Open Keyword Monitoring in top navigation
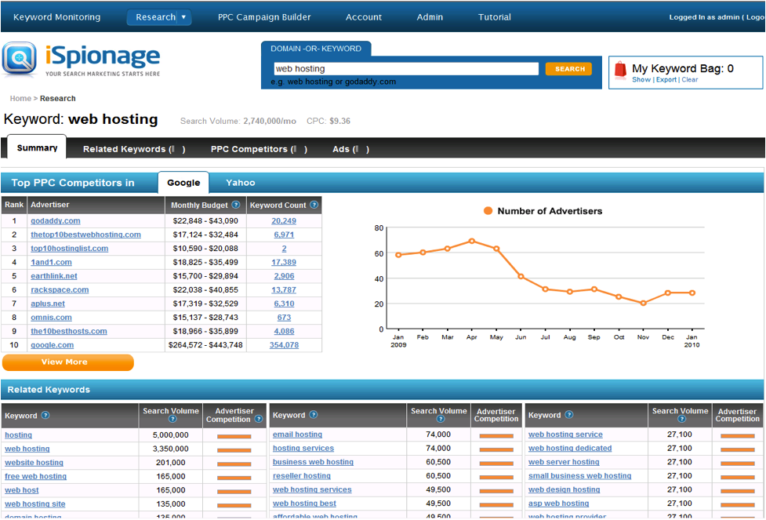 click(57, 17)
